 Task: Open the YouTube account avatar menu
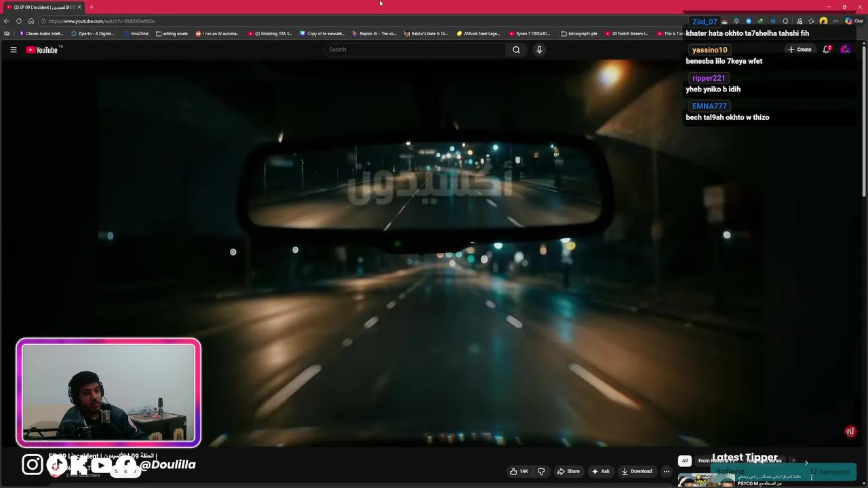(x=845, y=49)
